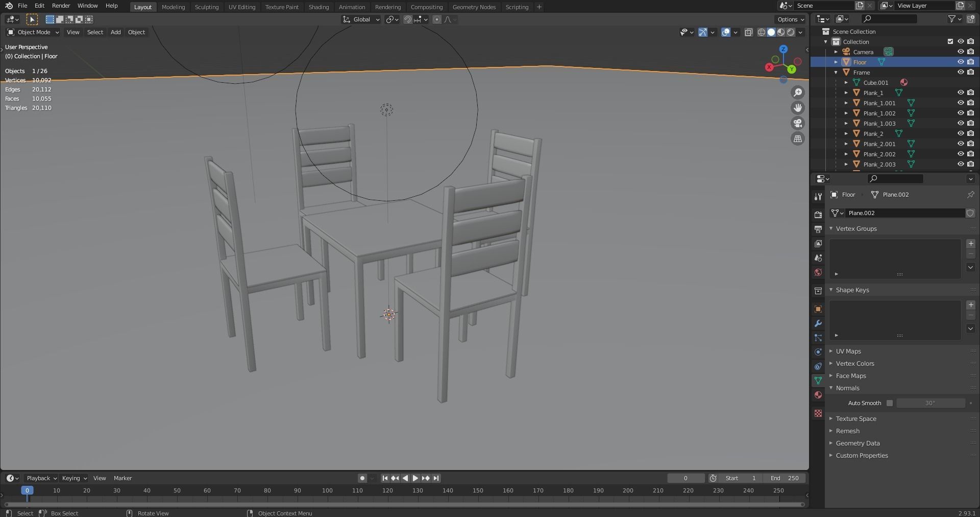This screenshot has width=980, height=517.
Task: Click Auto Smooth angle 30° slider
Action: coord(930,403)
